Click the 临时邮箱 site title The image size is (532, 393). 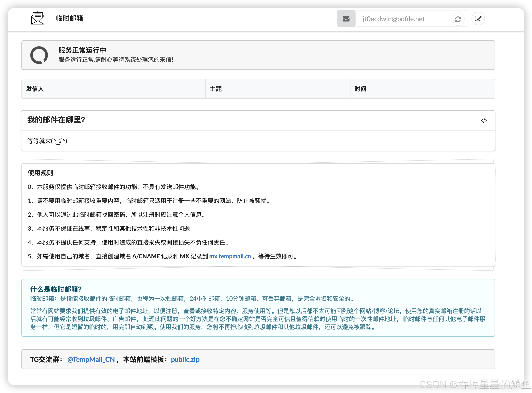tap(69, 18)
